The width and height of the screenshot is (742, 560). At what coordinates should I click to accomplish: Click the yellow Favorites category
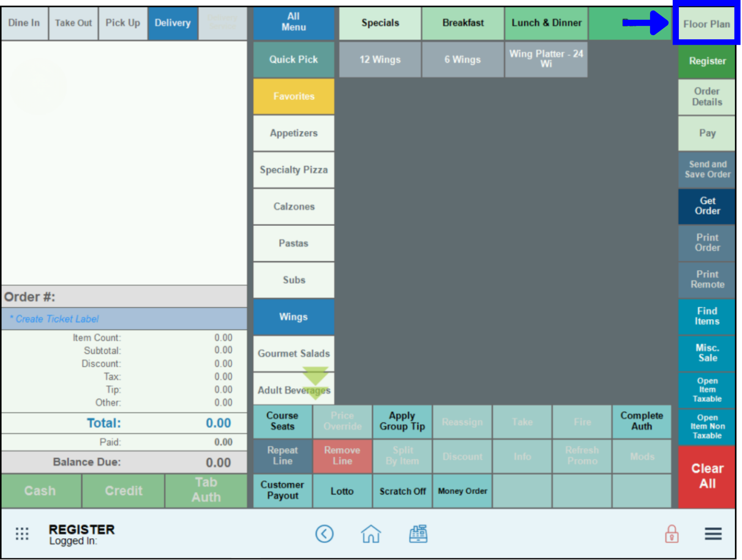tap(294, 96)
